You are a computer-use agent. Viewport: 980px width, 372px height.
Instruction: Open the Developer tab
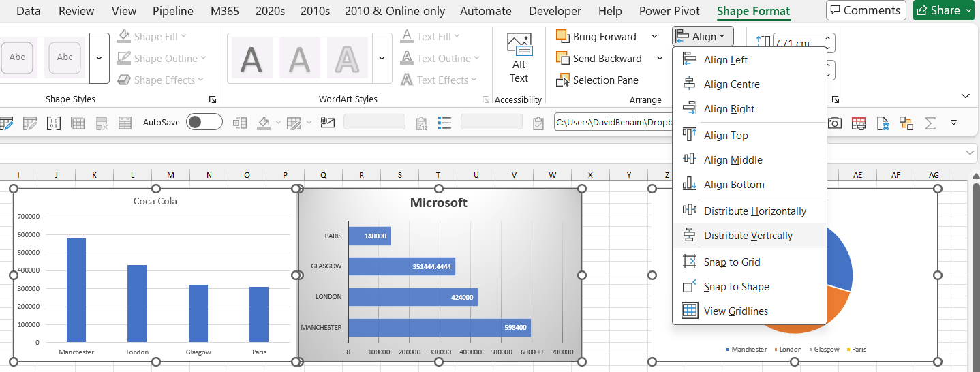555,11
